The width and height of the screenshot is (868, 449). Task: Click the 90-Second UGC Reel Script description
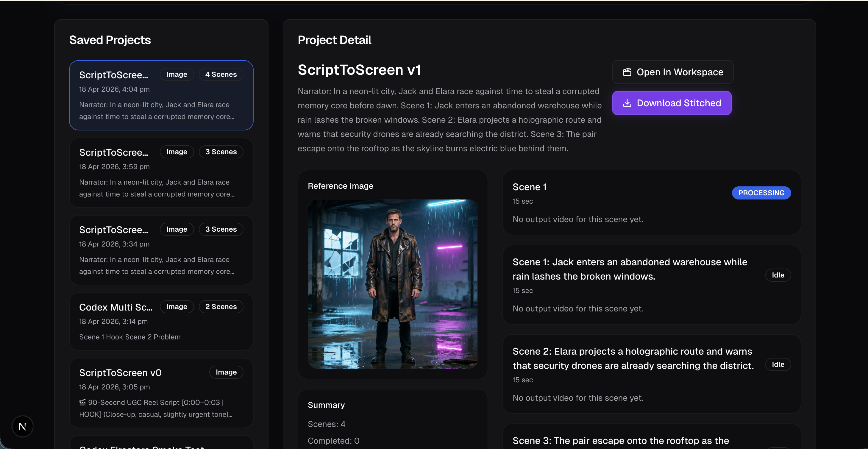point(156,409)
